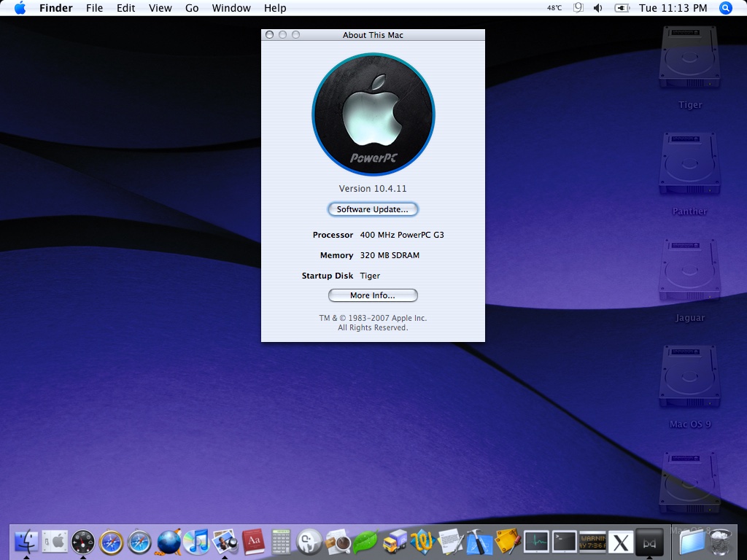Open the Dictionary app in Dock
747x560 pixels.
(253, 542)
